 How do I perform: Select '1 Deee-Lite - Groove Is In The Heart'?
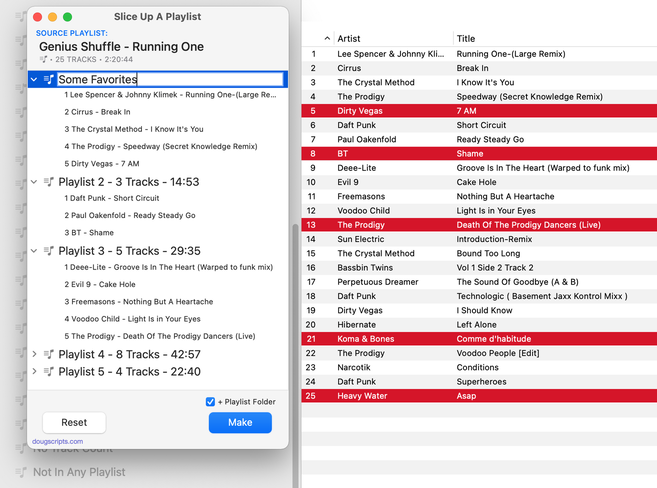pos(158,267)
